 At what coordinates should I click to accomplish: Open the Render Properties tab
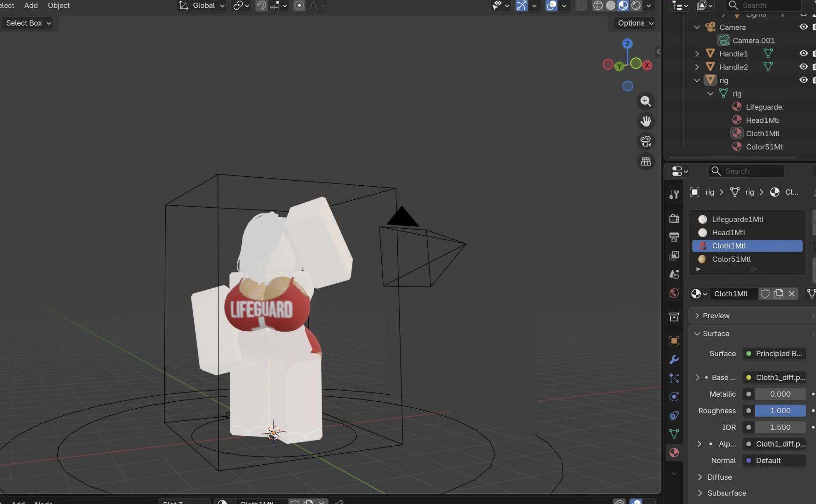pos(674,218)
